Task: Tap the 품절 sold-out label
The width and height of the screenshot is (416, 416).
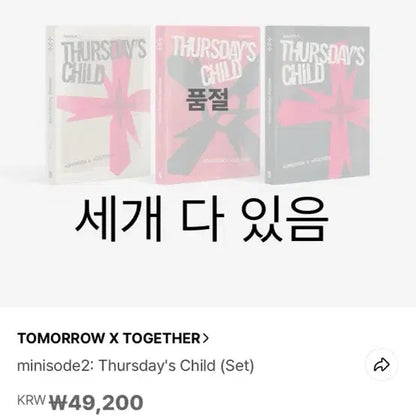Action: (x=207, y=100)
